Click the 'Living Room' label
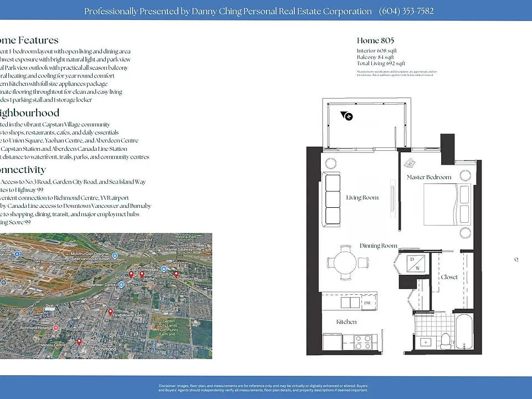 [x=362, y=197]
